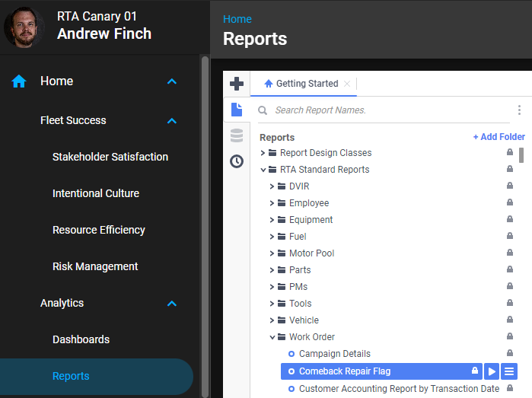Open Dashboards in the sidebar menu
The width and height of the screenshot is (532, 398).
coord(81,339)
